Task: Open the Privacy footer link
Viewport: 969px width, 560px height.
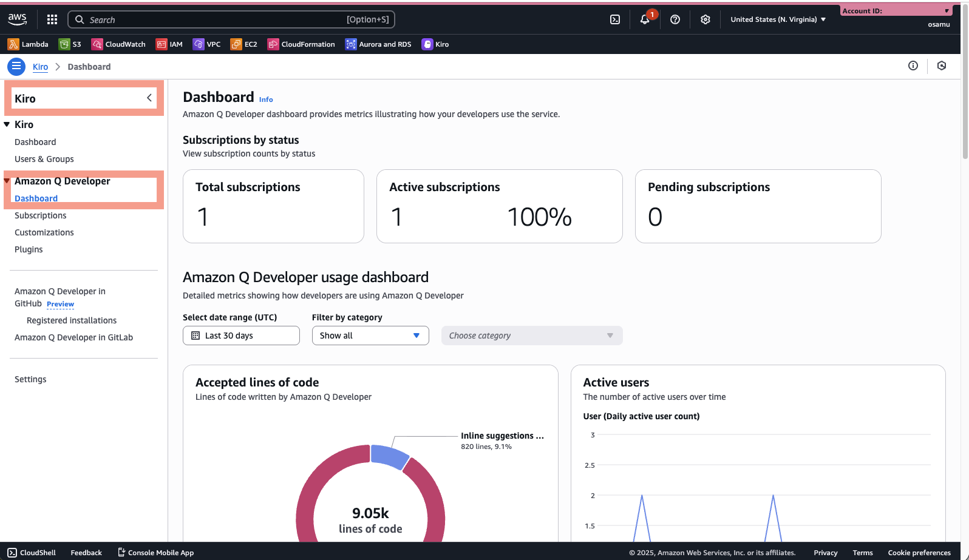Action: [826, 553]
